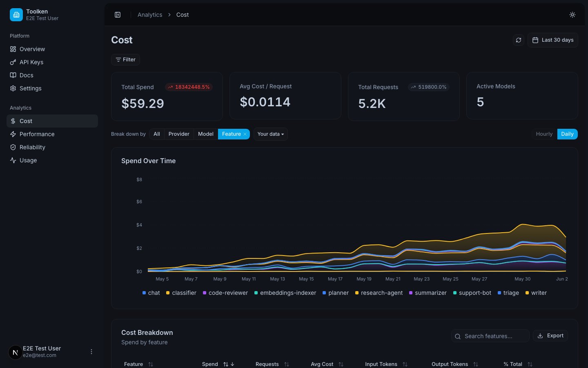Click the Docs book icon
Image resolution: width=588 pixels, height=368 pixels.
[x=13, y=75]
